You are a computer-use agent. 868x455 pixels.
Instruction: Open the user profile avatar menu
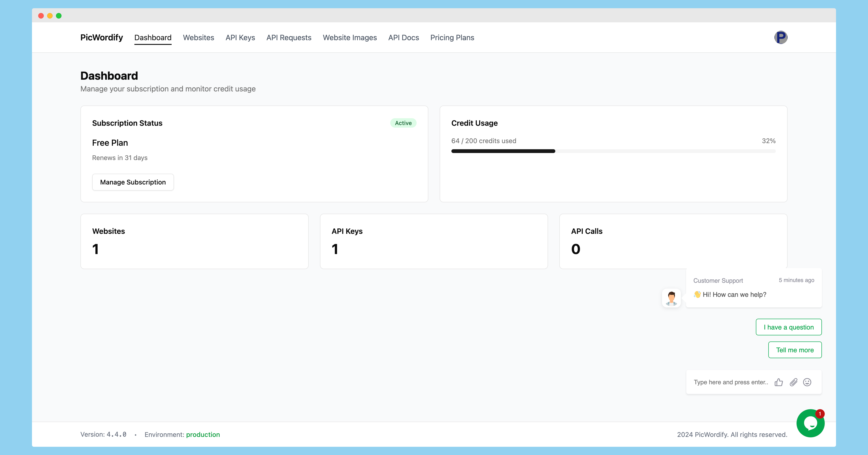[780, 37]
